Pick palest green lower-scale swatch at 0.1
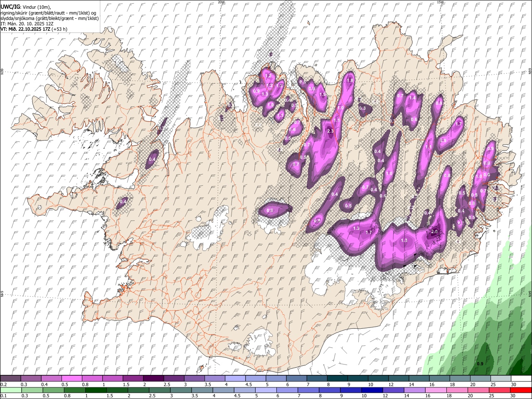This screenshot has width=532, height=399. point(11,390)
